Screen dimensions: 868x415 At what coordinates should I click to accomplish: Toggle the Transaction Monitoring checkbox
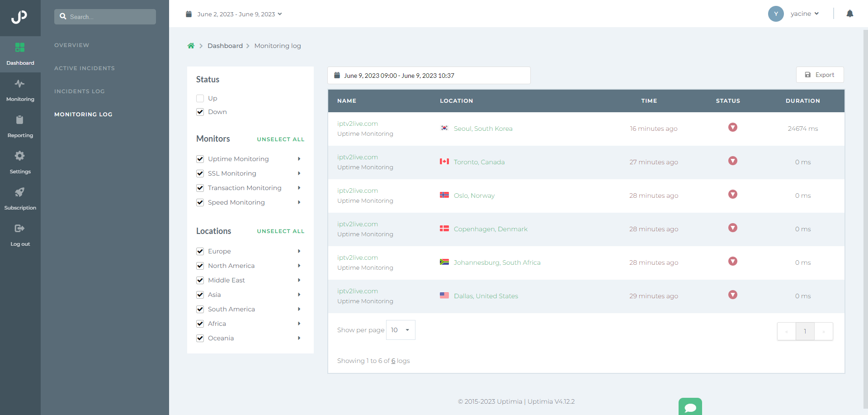click(x=200, y=188)
